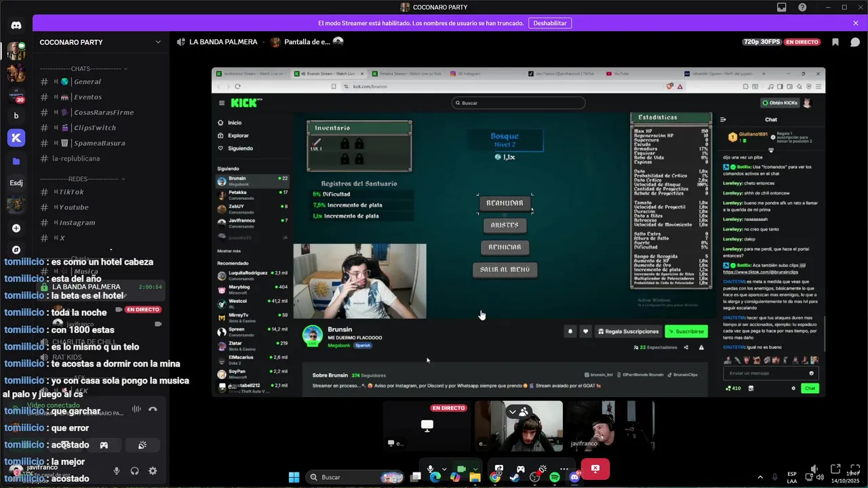Open Discord help question mark icon
The height and width of the screenshot is (488, 868).
(802, 7)
